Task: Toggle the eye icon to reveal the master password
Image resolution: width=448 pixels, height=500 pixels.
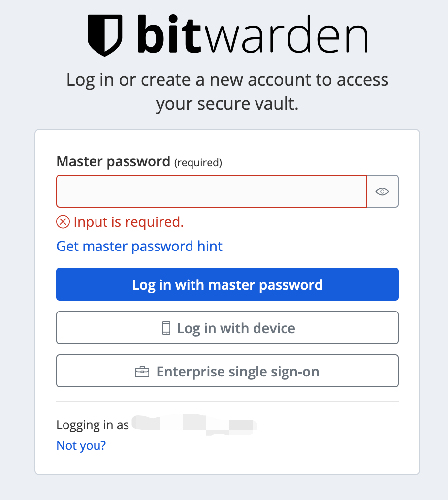Action: click(382, 191)
